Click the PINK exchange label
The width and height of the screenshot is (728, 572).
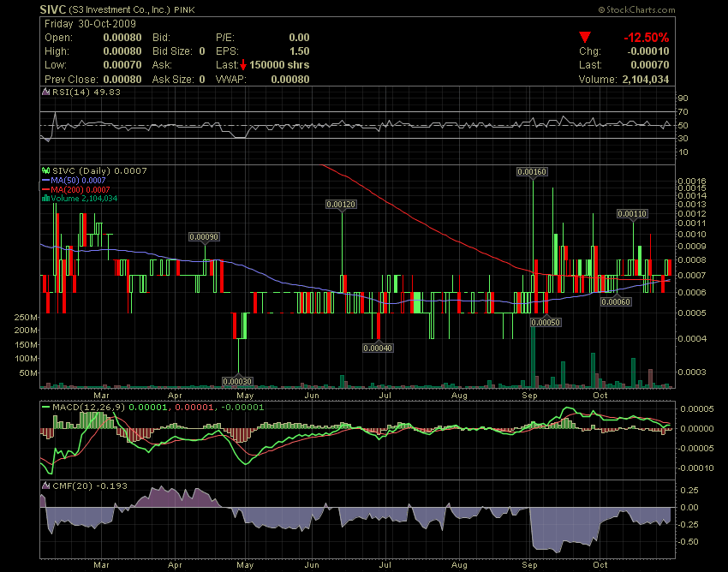[185, 10]
